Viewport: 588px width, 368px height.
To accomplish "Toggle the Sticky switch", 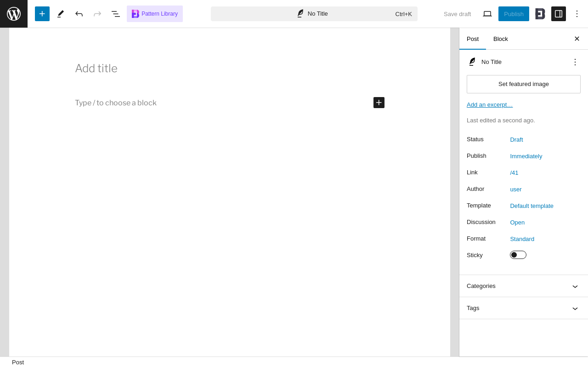I will (518, 255).
